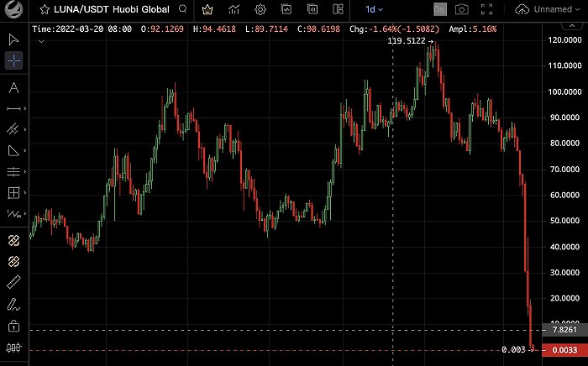588x366 pixels.
Task: Expand the parallel channel tool options
Action: tap(25, 129)
